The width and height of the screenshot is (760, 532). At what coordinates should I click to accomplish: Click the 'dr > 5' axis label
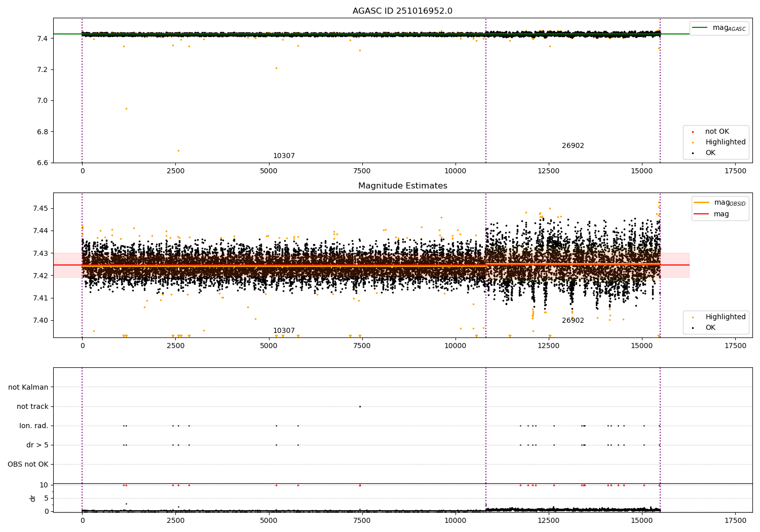click(x=37, y=445)
